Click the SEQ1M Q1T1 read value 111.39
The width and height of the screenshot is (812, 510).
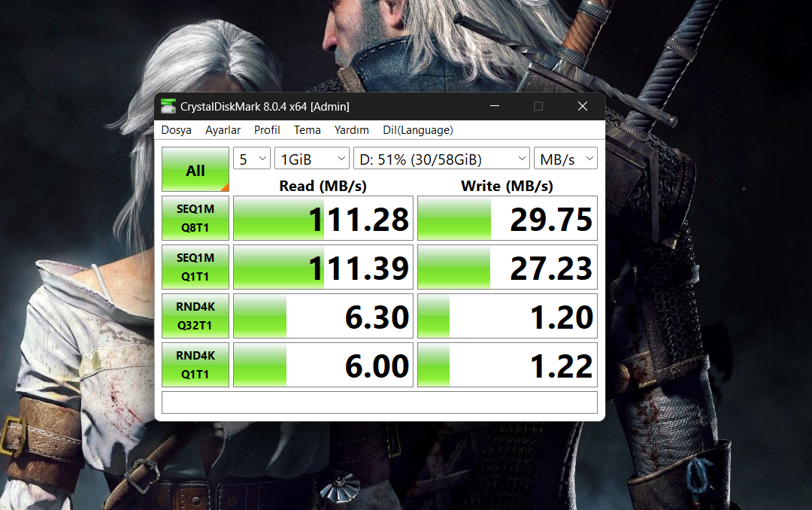pyautogui.click(x=323, y=267)
